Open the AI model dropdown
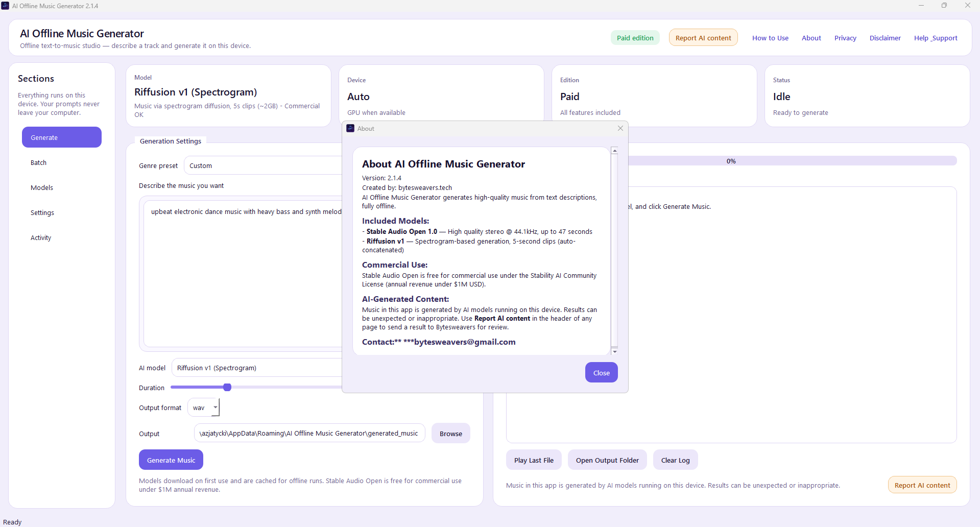The height and width of the screenshot is (527, 980). coord(257,368)
